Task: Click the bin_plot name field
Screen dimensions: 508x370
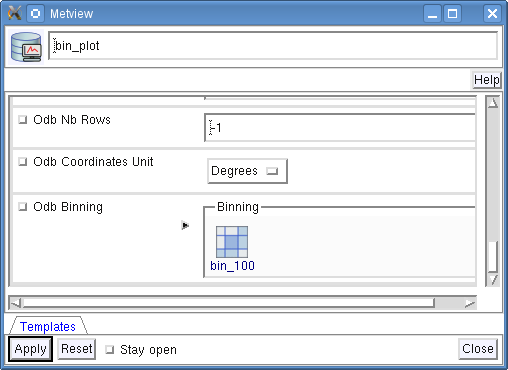Action: click(273, 46)
